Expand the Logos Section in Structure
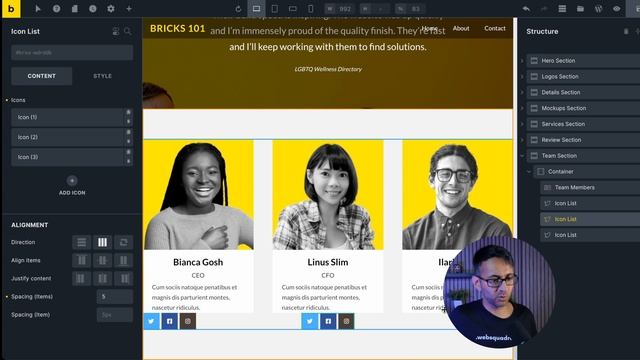Viewport: 640px width, 360px height. pyautogui.click(x=522, y=77)
